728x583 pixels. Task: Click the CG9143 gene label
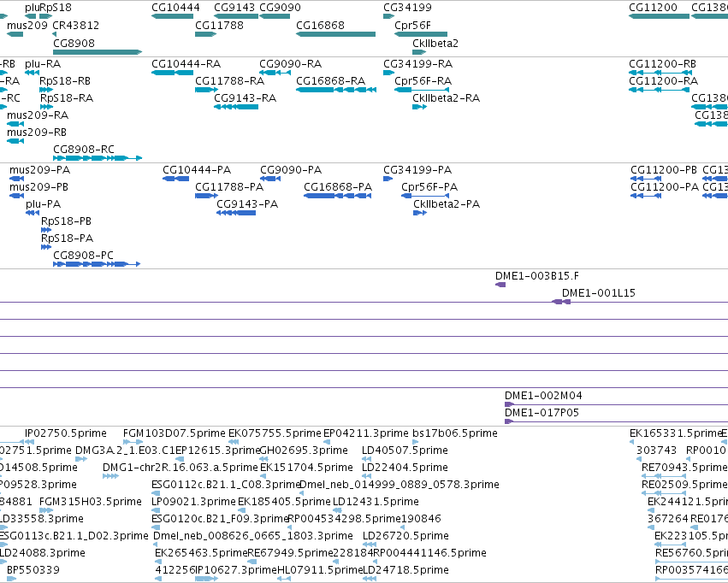click(x=234, y=8)
